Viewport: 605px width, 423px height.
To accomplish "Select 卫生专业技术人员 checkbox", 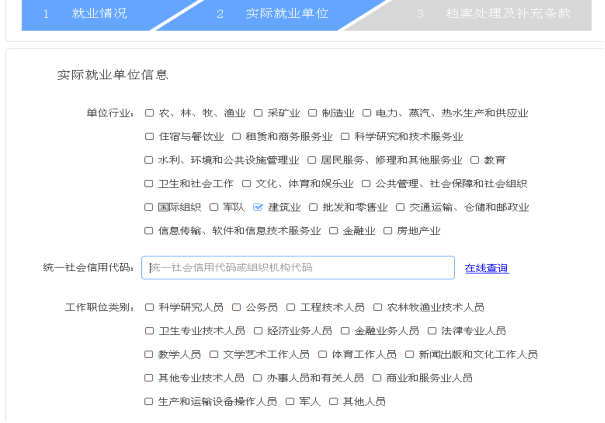I will click(x=149, y=331).
